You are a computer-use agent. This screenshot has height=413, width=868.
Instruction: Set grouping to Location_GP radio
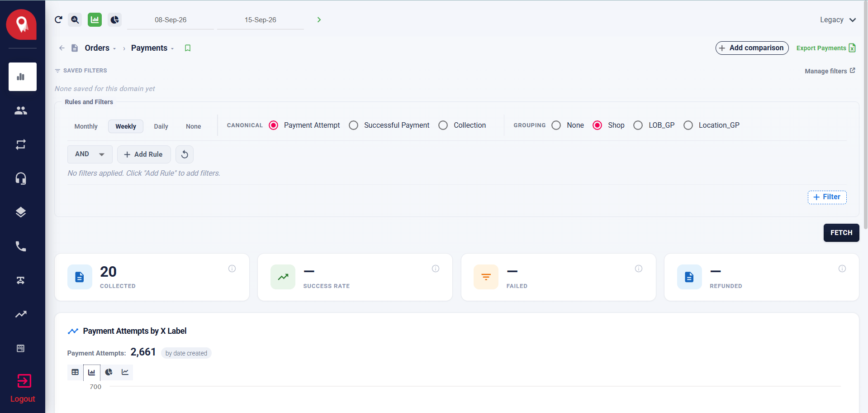(688, 125)
